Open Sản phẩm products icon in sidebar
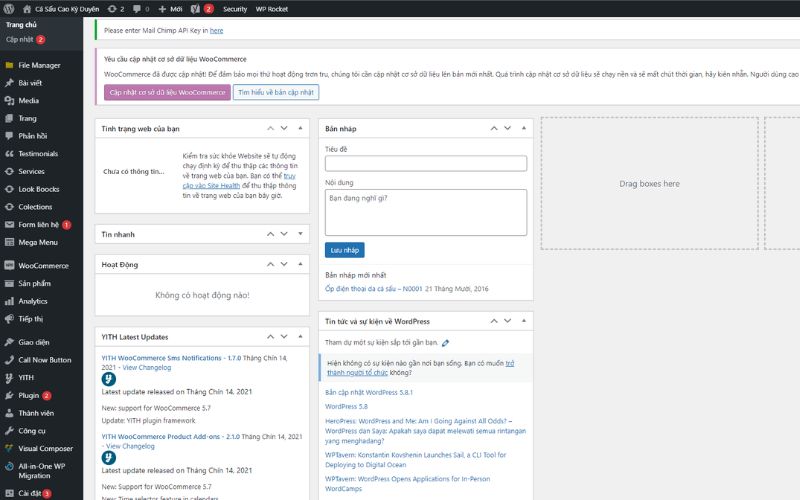 (x=9, y=283)
